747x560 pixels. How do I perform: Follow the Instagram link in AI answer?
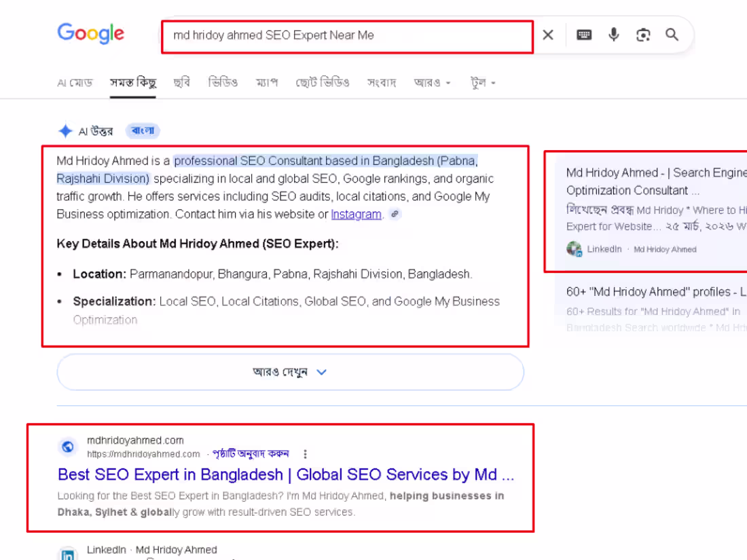point(356,214)
